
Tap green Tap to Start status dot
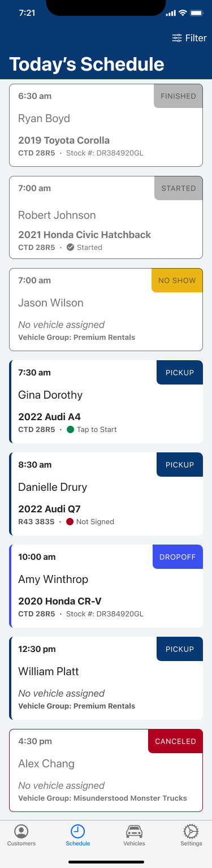tap(70, 430)
